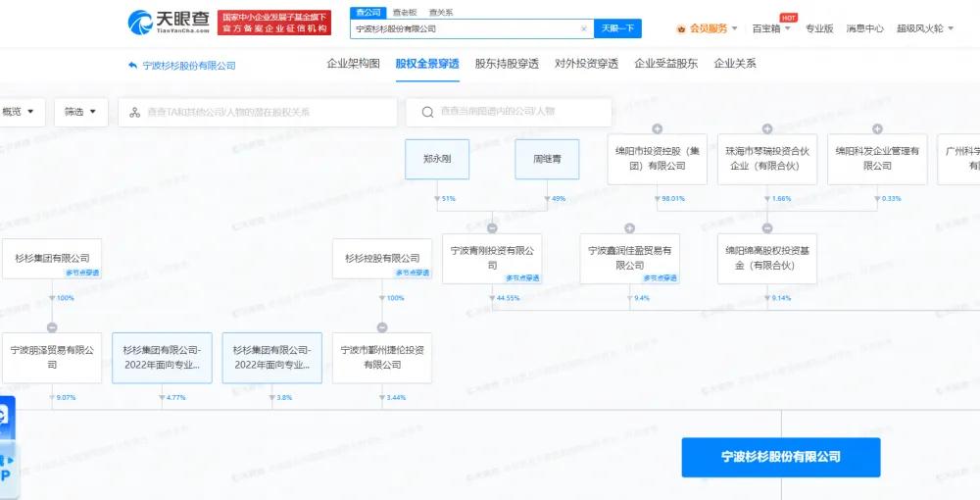This screenshot has height=500, width=980.
Task: Focus the potential equity relationship search field
Action: pos(258,113)
